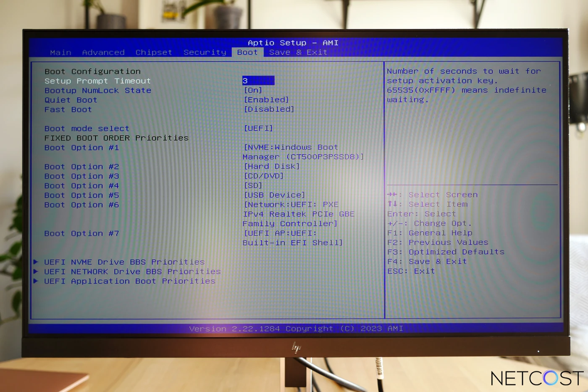Select the Boot Option #3 label
This screenshot has height=392, width=588.
tap(82, 176)
